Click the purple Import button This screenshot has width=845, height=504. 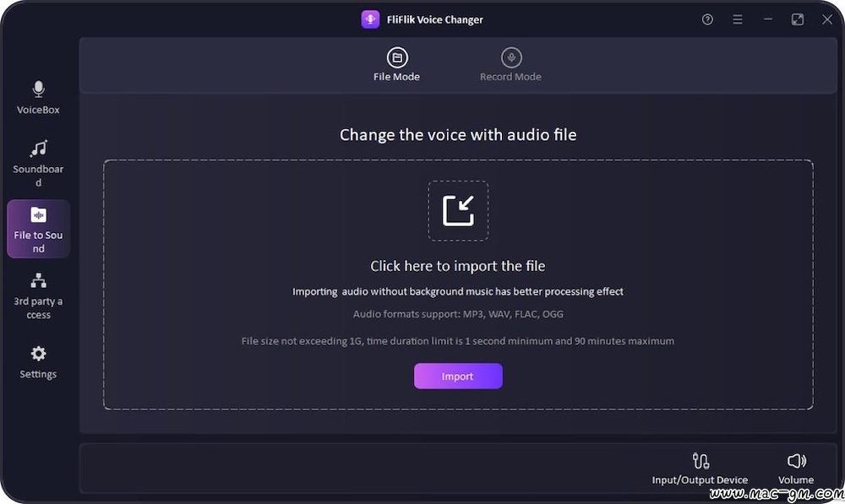458,376
